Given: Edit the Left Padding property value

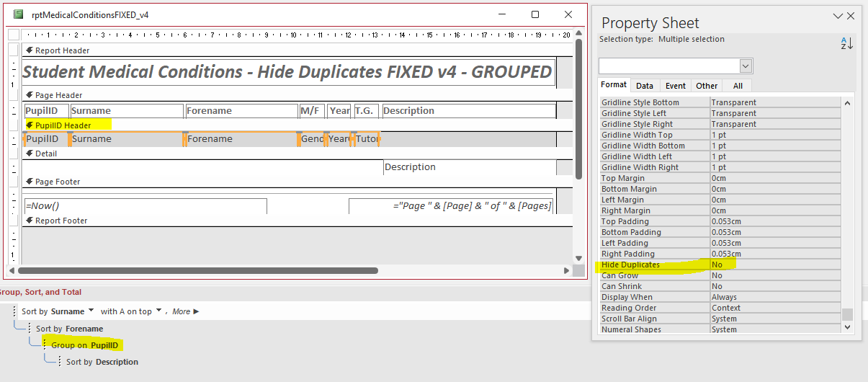Looking at the screenshot, I should pos(775,244).
